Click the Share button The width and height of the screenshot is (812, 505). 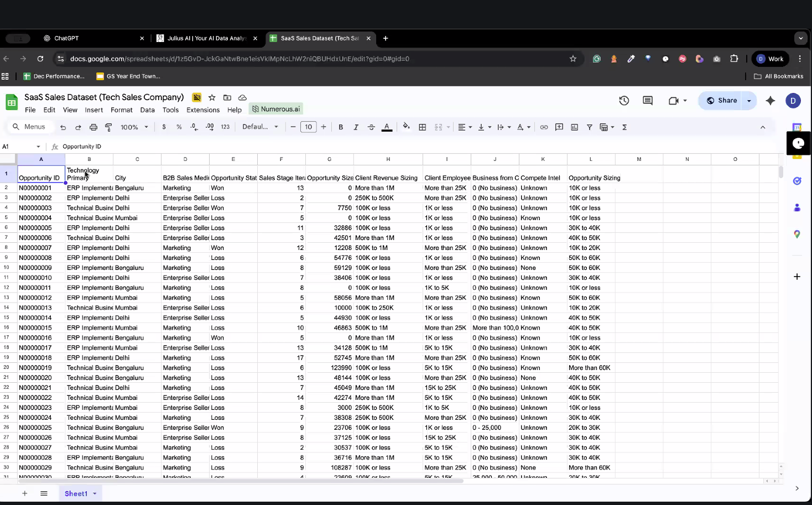click(721, 101)
